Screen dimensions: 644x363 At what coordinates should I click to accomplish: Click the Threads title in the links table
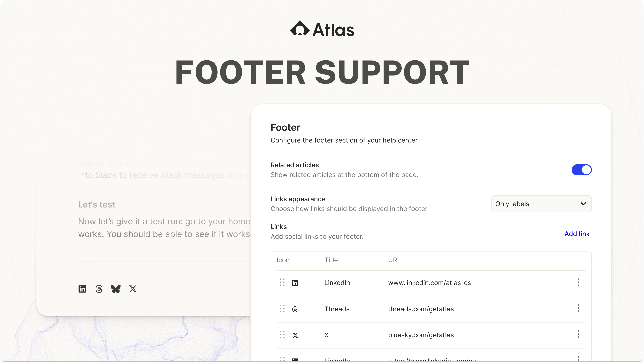(337, 309)
